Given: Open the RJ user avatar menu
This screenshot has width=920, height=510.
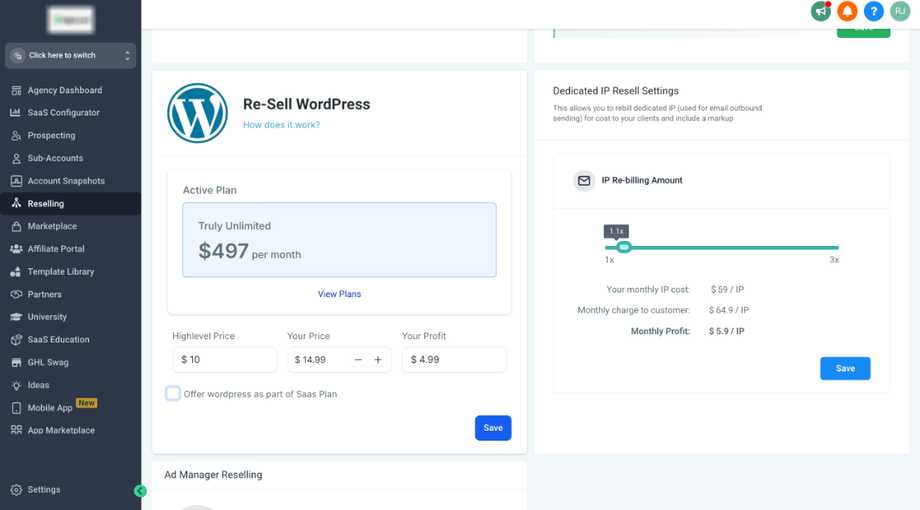Looking at the screenshot, I should (x=900, y=11).
